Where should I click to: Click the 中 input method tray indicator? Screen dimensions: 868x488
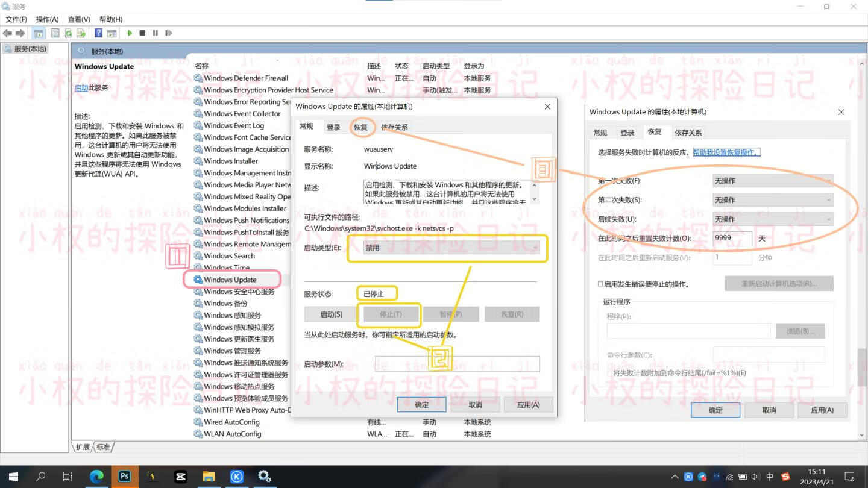point(770,477)
